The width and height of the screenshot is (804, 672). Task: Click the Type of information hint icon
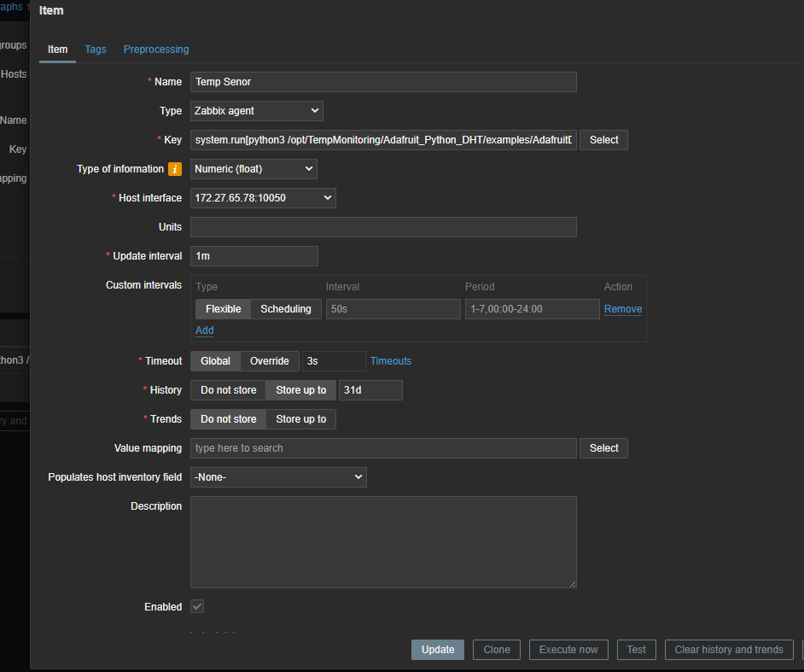[x=175, y=169]
